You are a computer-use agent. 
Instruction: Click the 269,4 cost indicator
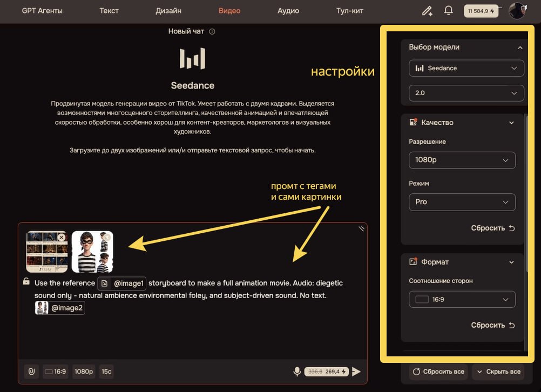tap(327, 371)
